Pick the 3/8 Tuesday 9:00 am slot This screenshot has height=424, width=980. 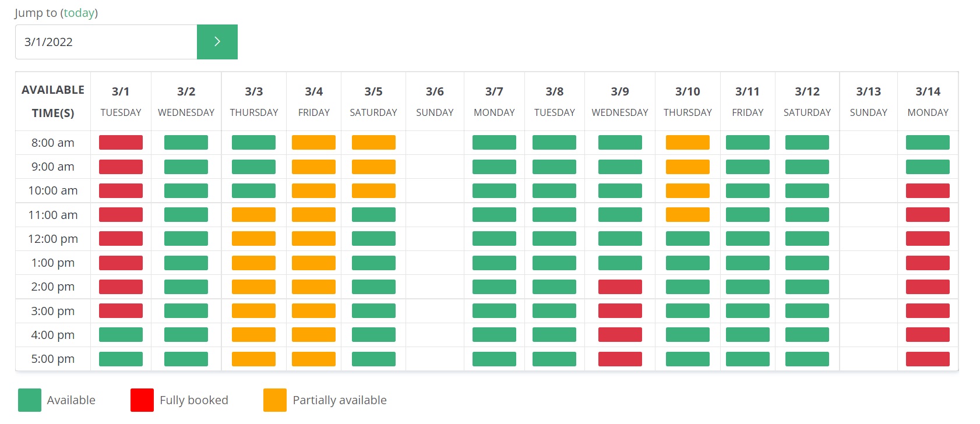[554, 167]
